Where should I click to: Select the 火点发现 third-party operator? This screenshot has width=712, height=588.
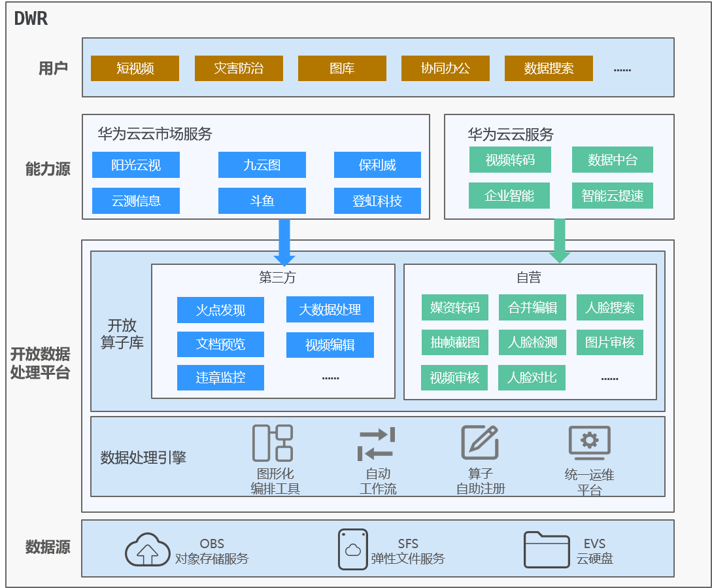coord(221,310)
